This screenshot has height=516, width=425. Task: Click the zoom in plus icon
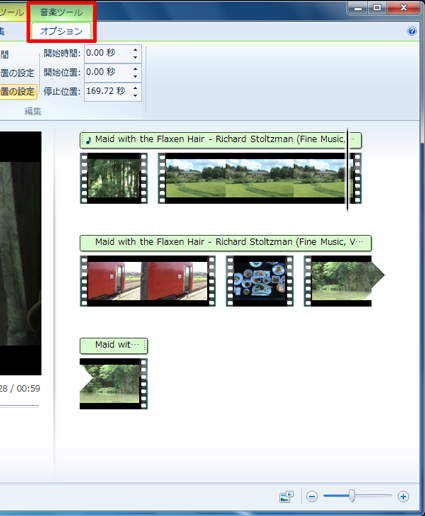[403, 497]
